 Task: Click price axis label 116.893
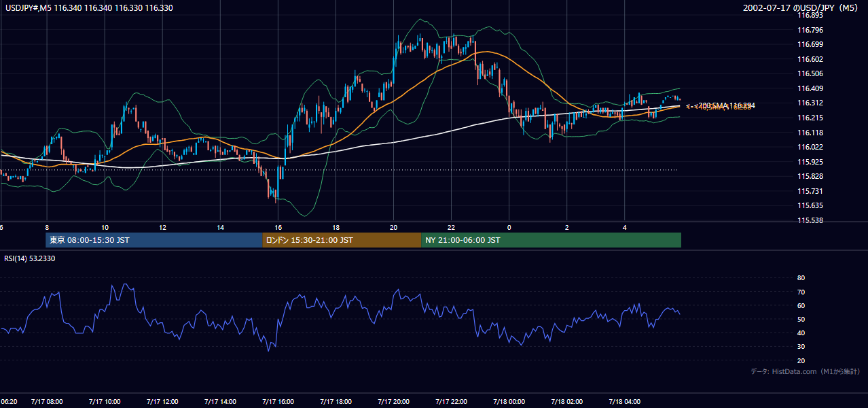(x=810, y=15)
